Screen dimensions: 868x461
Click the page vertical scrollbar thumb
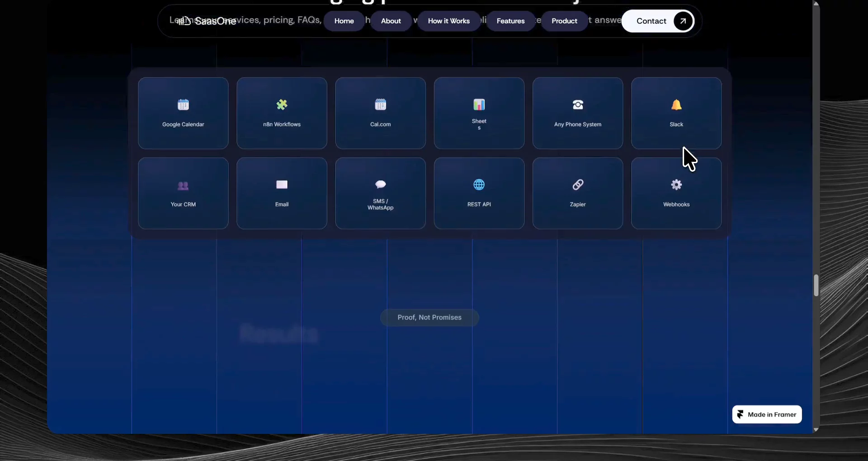(816, 285)
